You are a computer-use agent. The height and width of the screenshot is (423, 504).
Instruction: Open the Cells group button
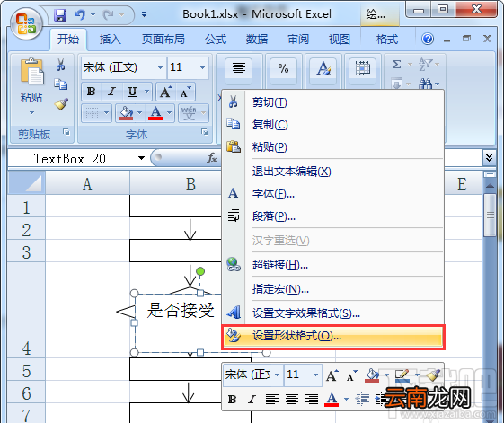(363, 71)
